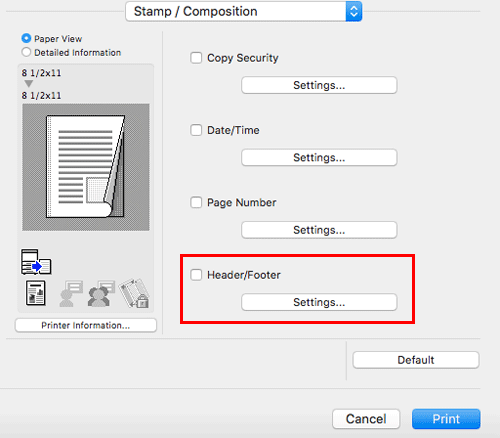Open Settings for Date/Time
The width and height of the screenshot is (500, 438).
point(319,157)
